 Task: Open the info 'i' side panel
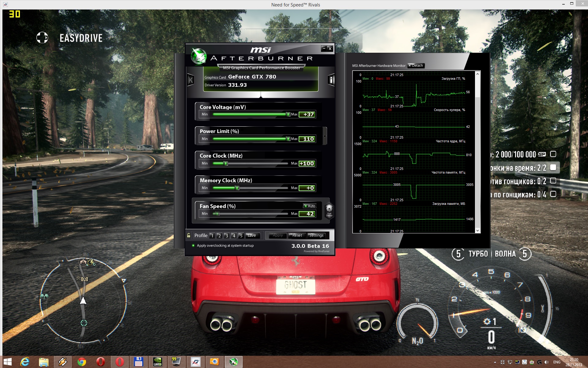click(331, 80)
